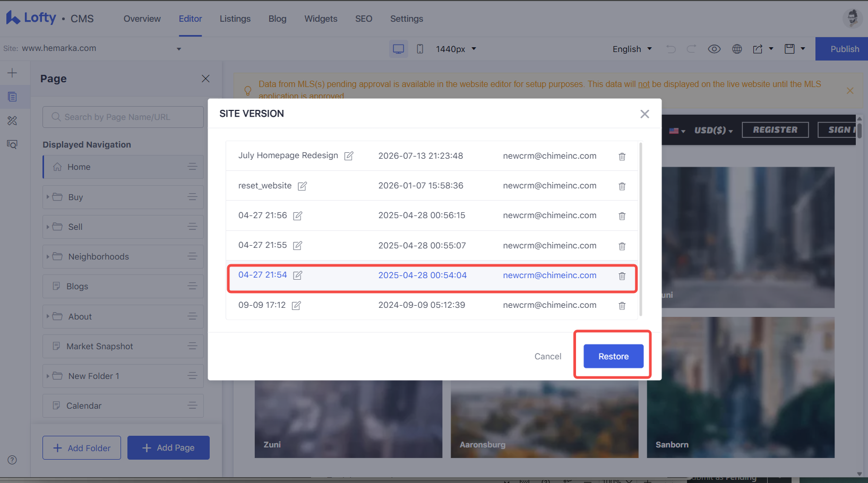Click the REGISTER button on site preview
The height and width of the screenshot is (483, 868).
point(775,130)
